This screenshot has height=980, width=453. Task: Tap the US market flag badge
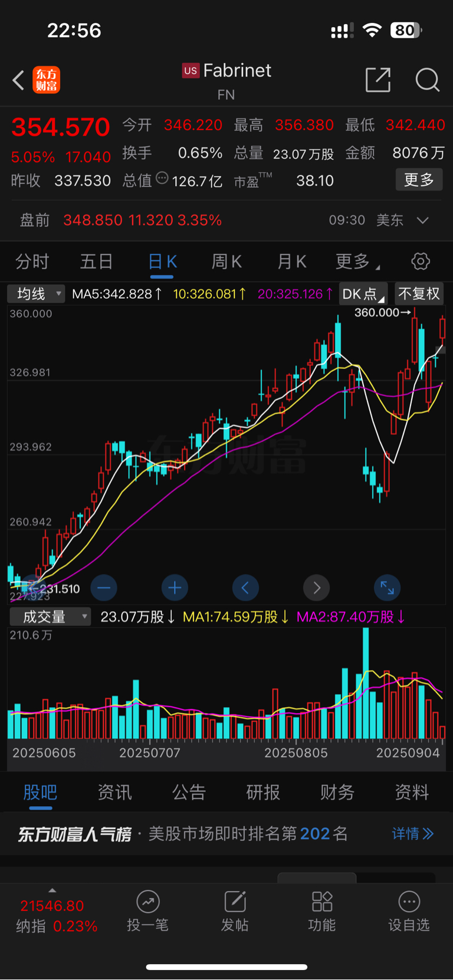(191, 71)
